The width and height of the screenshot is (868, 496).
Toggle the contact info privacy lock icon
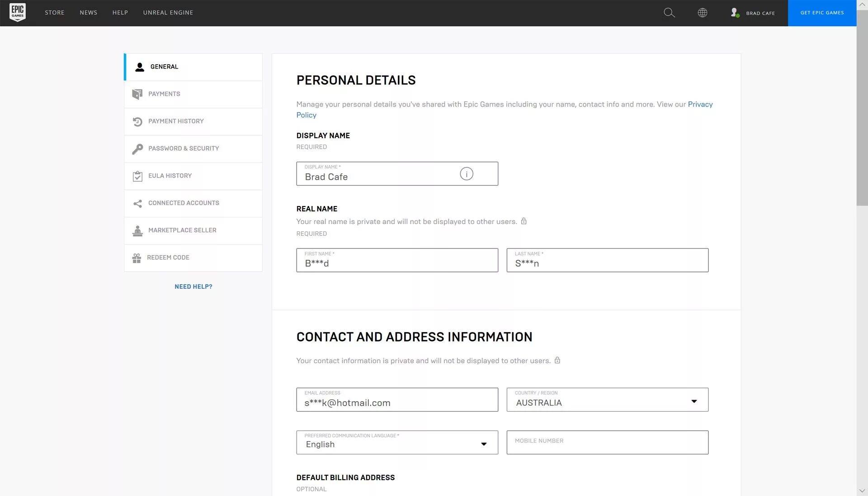pyautogui.click(x=557, y=360)
